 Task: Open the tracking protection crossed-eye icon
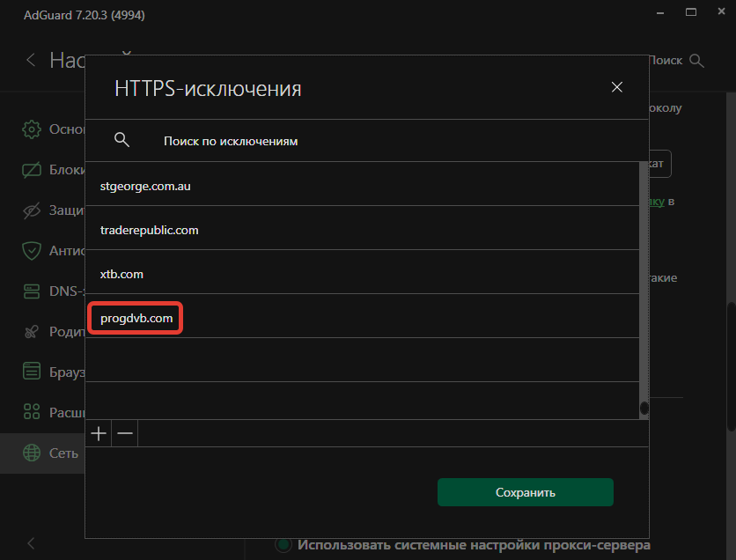click(x=32, y=210)
